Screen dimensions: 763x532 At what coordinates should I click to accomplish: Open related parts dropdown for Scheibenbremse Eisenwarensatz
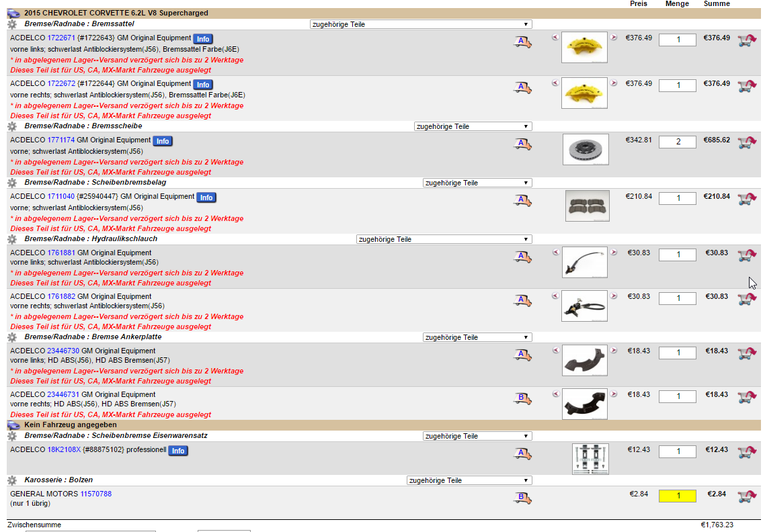[x=477, y=436]
